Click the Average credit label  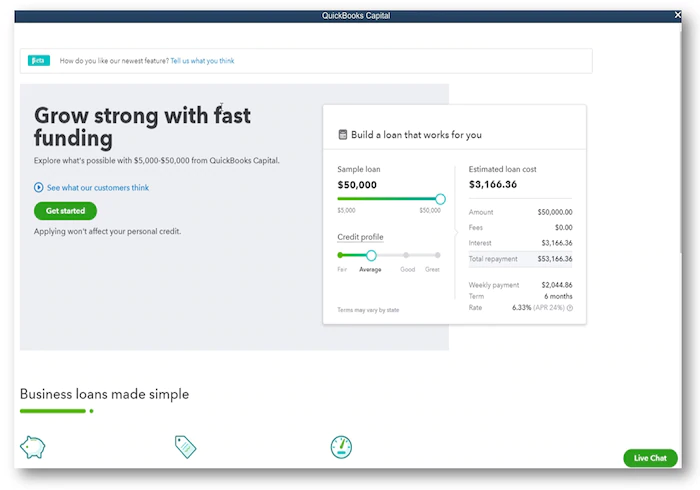[x=370, y=270]
